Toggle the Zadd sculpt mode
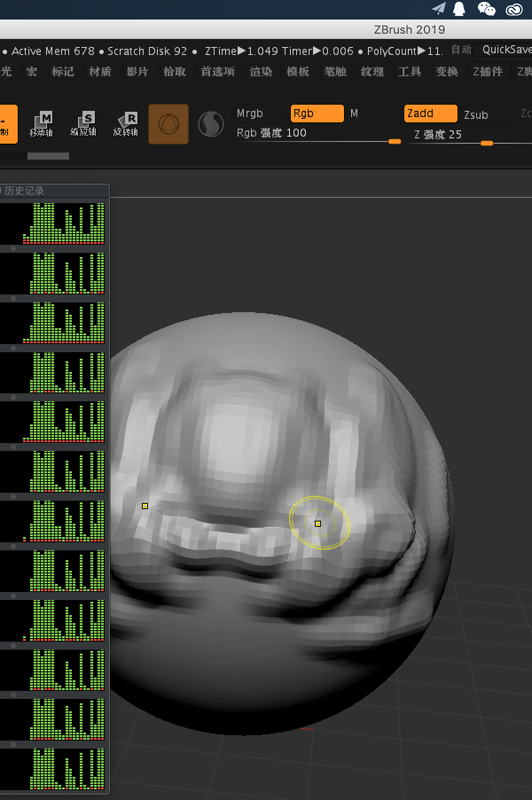The height and width of the screenshot is (800, 532). (x=430, y=114)
